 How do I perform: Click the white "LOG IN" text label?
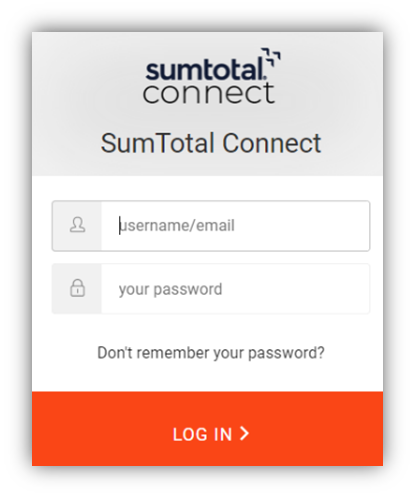click(x=202, y=435)
